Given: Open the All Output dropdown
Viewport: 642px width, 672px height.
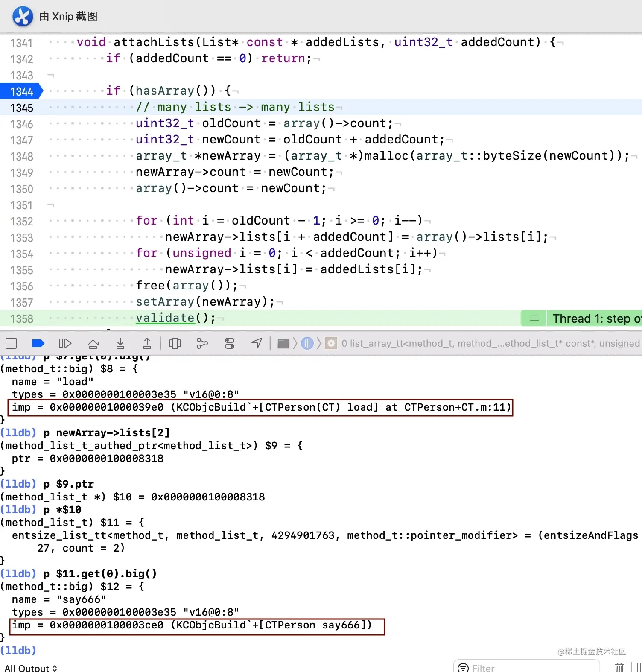Looking at the screenshot, I should tap(31, 668).
